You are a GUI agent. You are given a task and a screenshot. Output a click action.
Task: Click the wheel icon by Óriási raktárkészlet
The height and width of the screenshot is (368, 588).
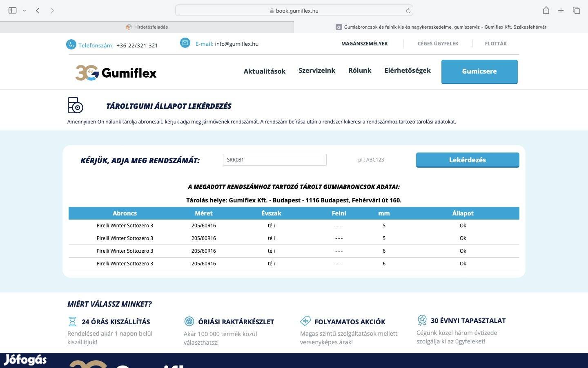(189, 321)
